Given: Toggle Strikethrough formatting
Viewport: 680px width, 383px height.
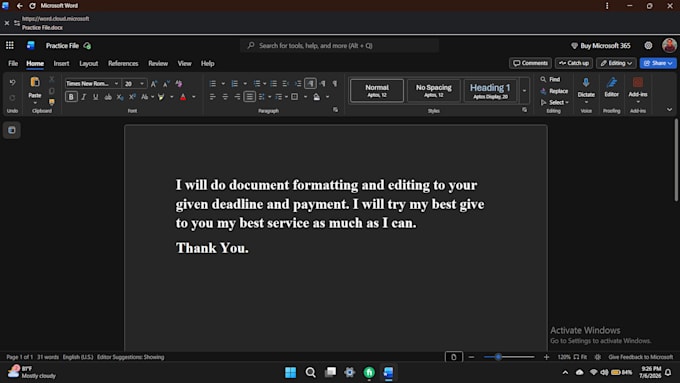Looking at the screenshot, I should (108, 97).
